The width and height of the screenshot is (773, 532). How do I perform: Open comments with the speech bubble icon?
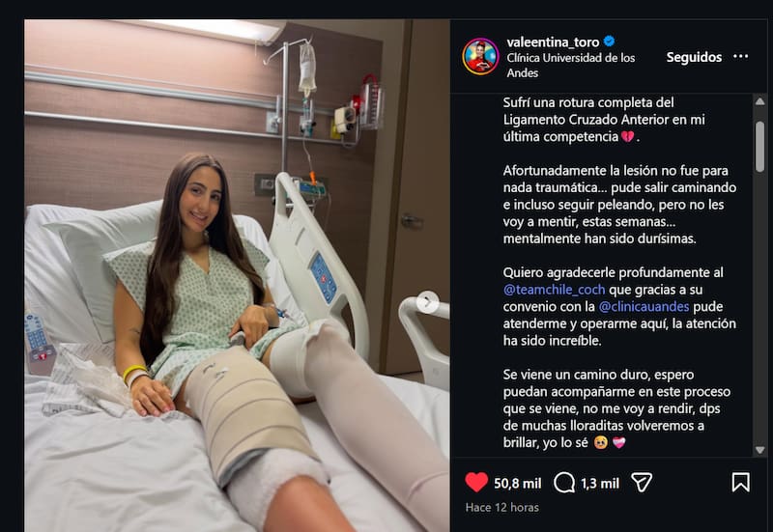point(564,483)
